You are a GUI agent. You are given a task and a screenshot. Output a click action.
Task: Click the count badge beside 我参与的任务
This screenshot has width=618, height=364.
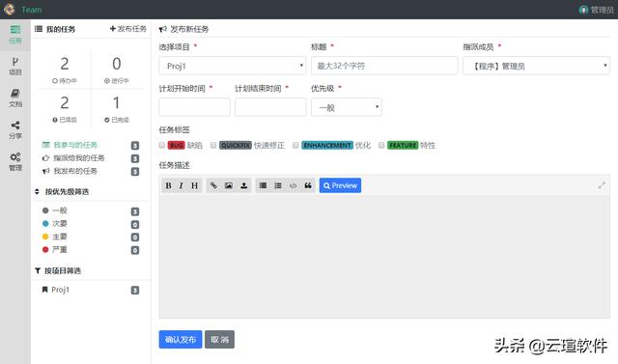coord(135,146)
